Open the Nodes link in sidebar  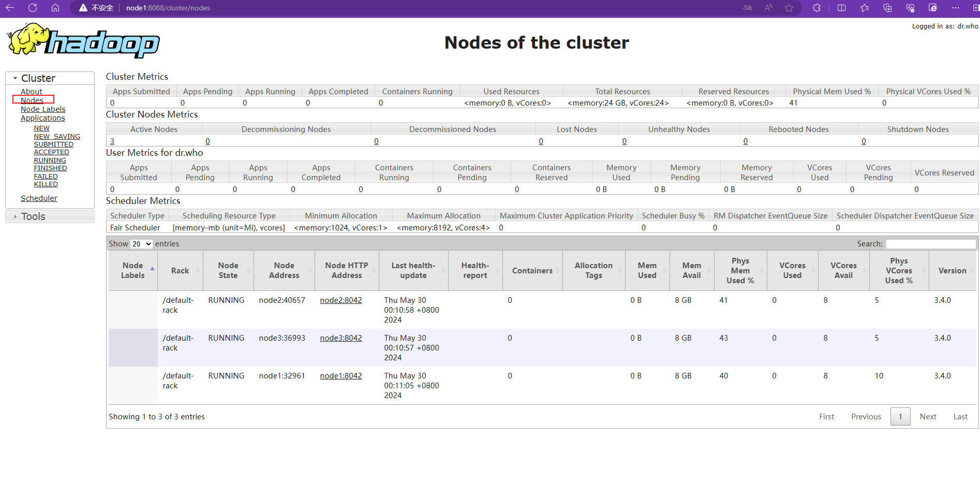tap(32, 100)
